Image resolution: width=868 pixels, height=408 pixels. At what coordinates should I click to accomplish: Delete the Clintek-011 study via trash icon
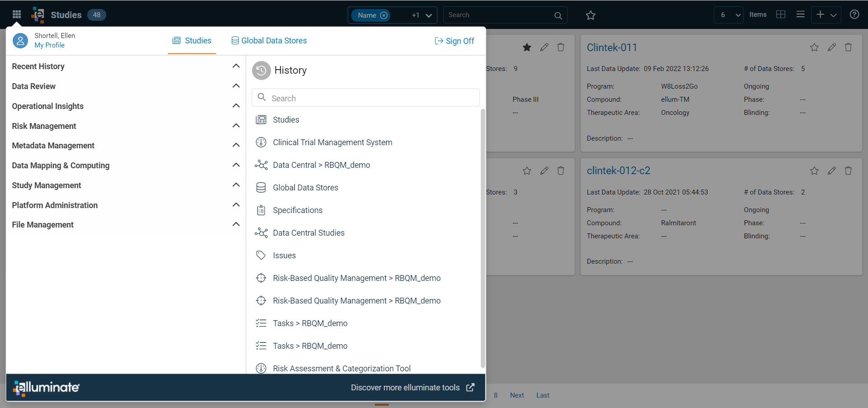coord(849,47)
